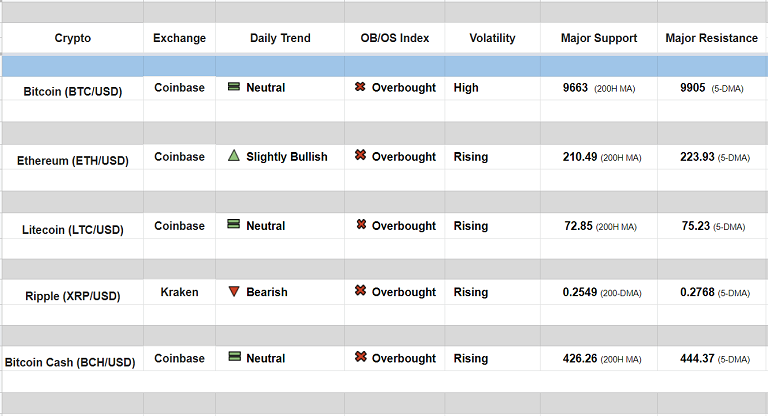
Task: Click Litecoin's red X overbought icon
Action: point(360,225)
